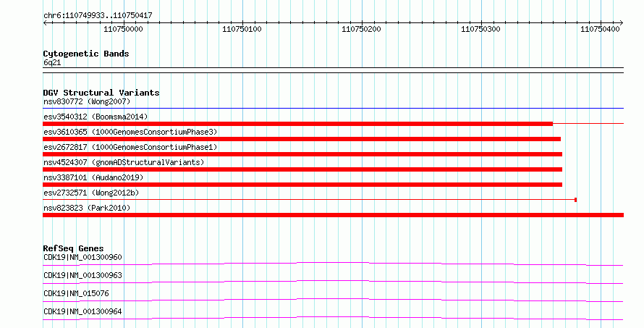Click ruler position 110750200
This screenshot has width=644, height=328.
(361, 29)
